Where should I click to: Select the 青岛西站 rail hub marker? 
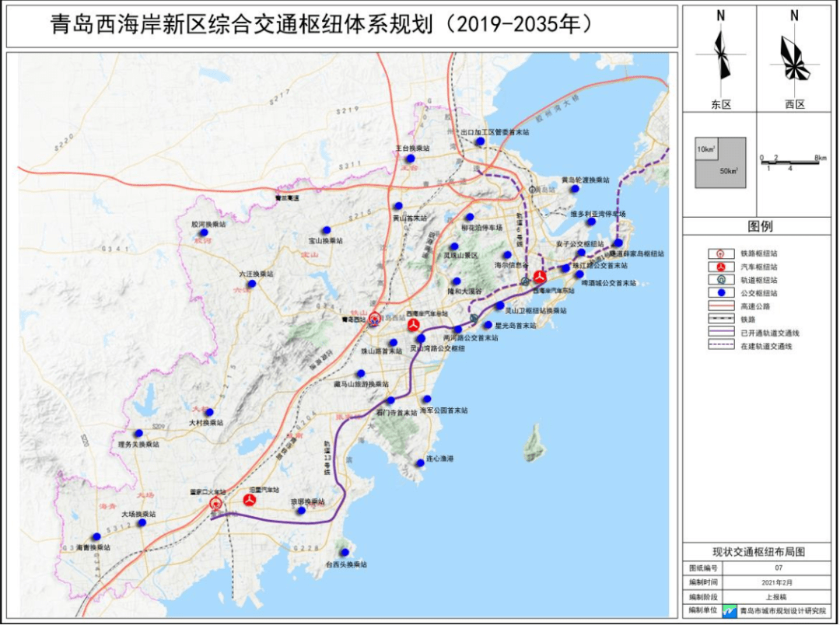point(375,319)
